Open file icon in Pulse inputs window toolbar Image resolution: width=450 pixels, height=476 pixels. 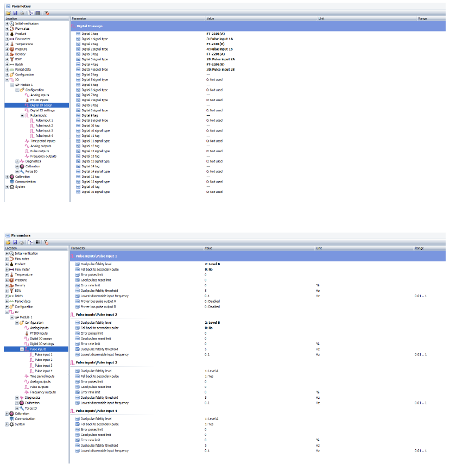click(x=8, y=242)
